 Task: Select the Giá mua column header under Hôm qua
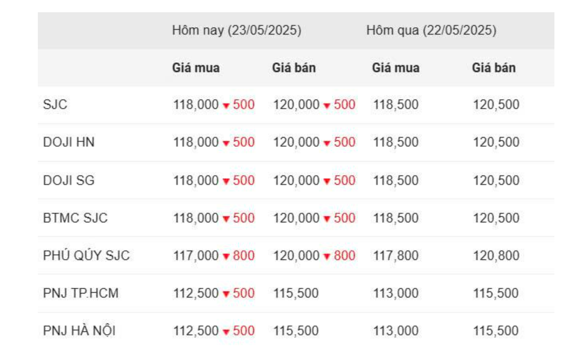point(396,68)
